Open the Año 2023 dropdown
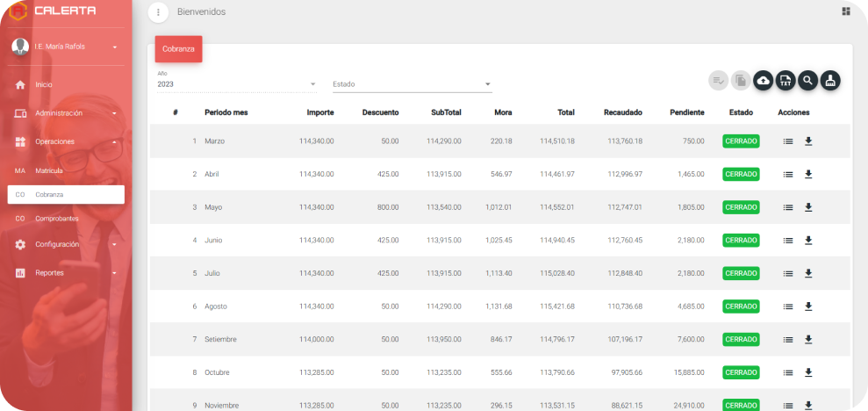Viewport: 868px width, 411px height. click(x=237, y=84)
